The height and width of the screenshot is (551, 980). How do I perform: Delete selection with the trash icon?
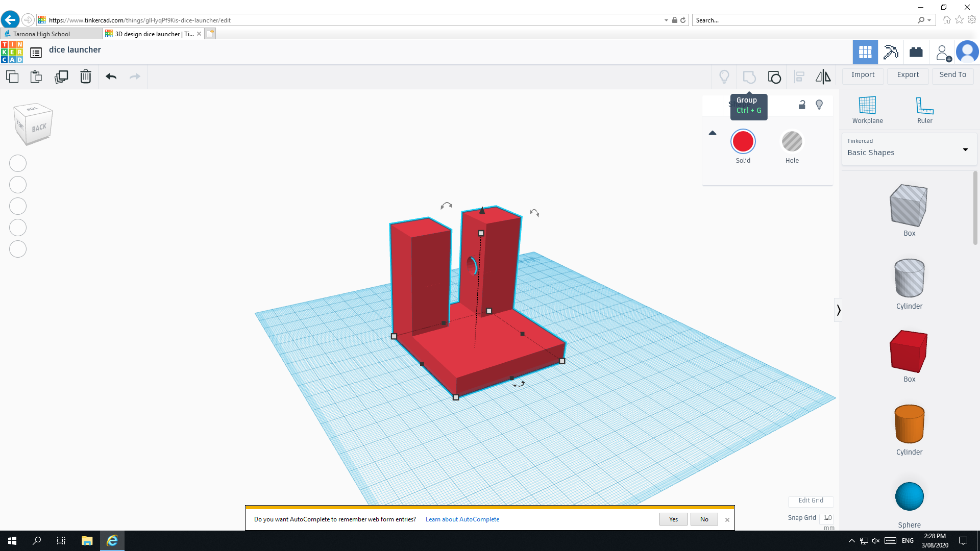(86, 77)
